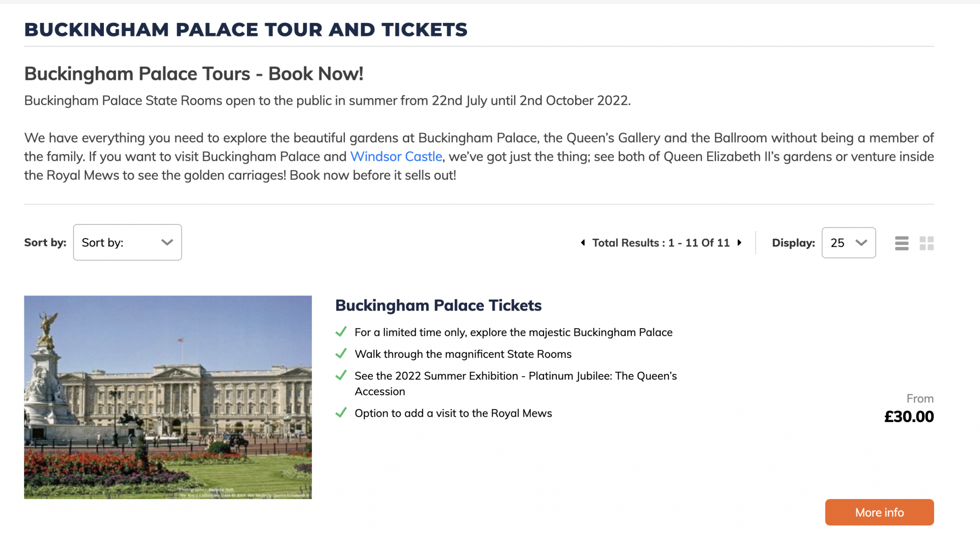The width and height of the screenshot is (980, 536).
Task: Click the Buckingham Palace photo thumbnail
Action: click(x=168, y=397)
